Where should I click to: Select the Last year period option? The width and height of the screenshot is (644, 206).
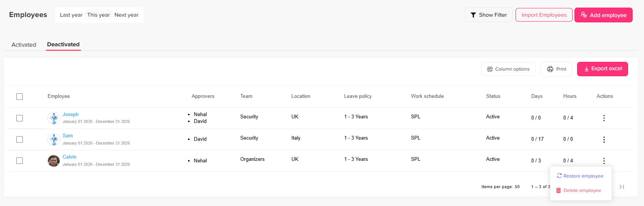[x=71, y=15]
